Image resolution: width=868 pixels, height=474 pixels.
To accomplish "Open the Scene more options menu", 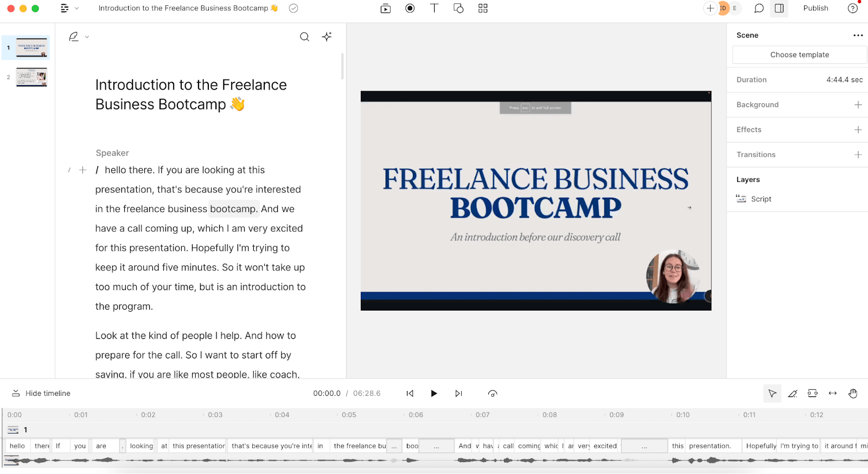I will point(858,35).
